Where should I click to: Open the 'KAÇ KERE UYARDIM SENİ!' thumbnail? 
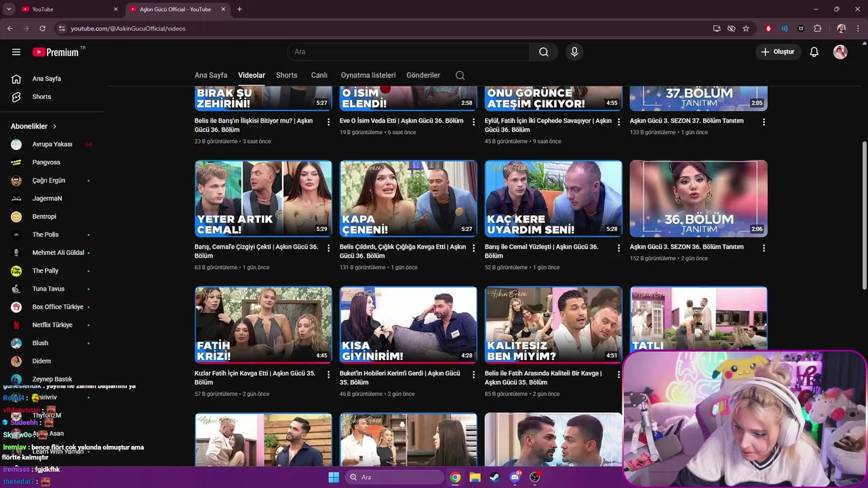click(x=553, y=199)
